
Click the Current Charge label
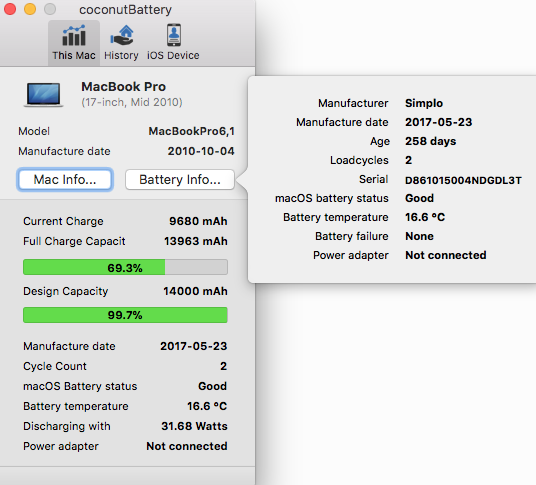(63, 221)
